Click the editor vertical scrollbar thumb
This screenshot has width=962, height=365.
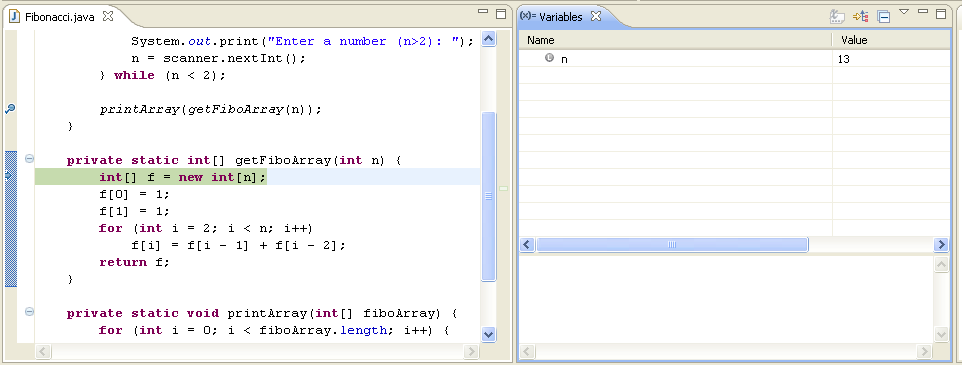coord(488,196)
